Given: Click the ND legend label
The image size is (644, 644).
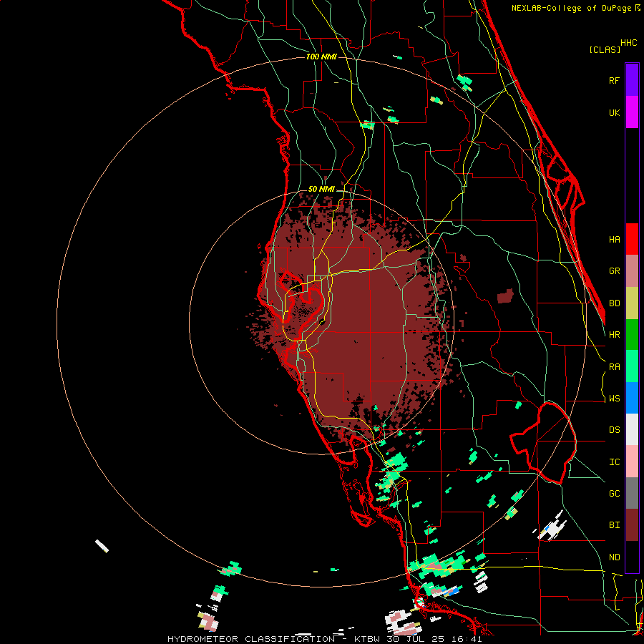Looking at the screenshot, I should click(x=614, y=557).
